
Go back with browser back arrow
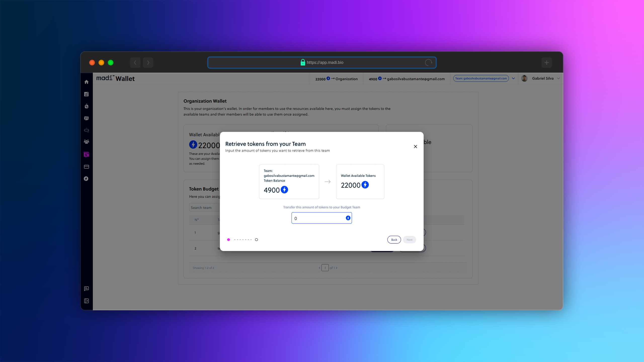tap(135, 63)
